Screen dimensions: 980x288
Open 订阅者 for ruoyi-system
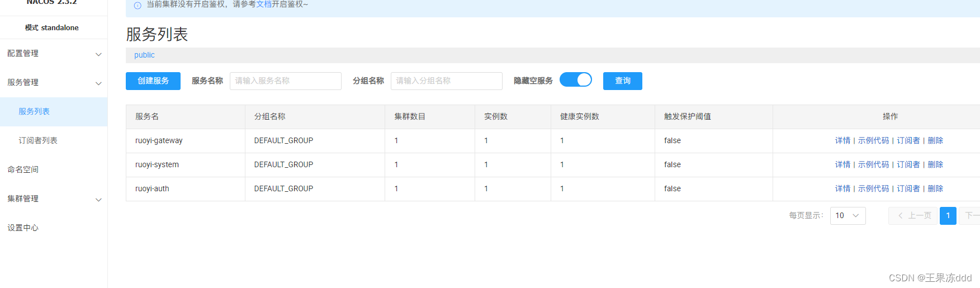pos(908,165)
